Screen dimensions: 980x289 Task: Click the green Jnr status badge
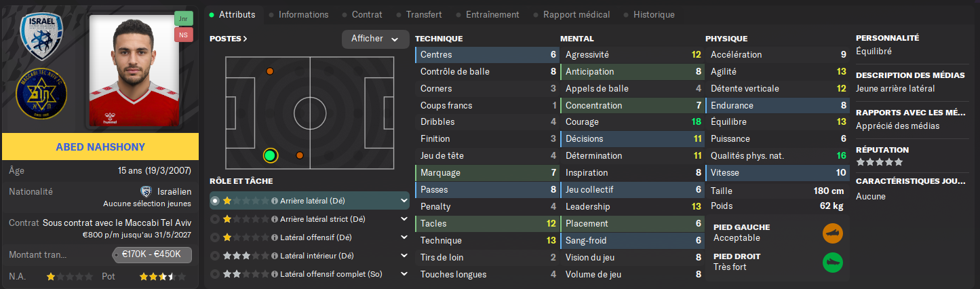183,18
